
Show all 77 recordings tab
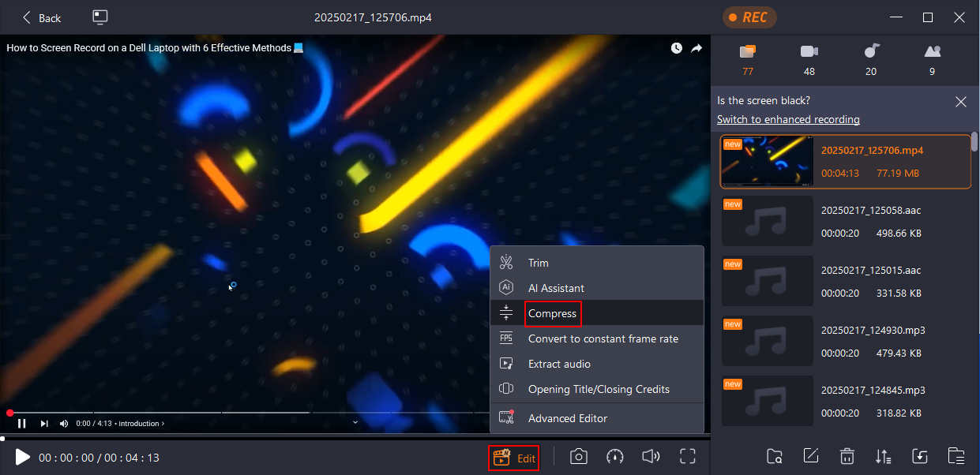click(747, 59)
